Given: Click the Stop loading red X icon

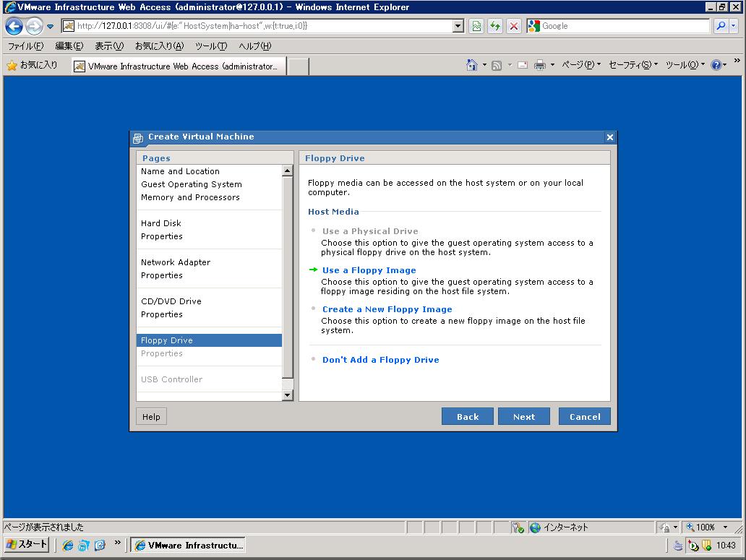Looking at the screenshot, I should tap(514, 26).
